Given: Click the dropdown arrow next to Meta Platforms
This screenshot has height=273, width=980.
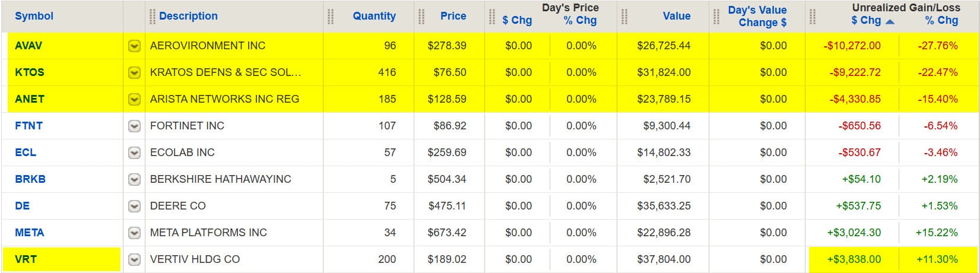Looking at the screenshot, I should coord(135,233).
